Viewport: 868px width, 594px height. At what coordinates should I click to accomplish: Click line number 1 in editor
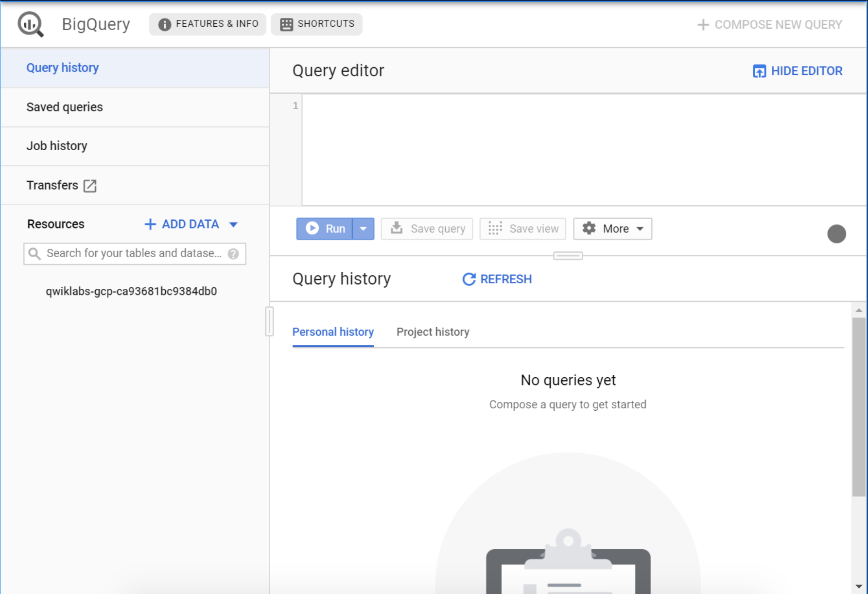click(295, 105)
